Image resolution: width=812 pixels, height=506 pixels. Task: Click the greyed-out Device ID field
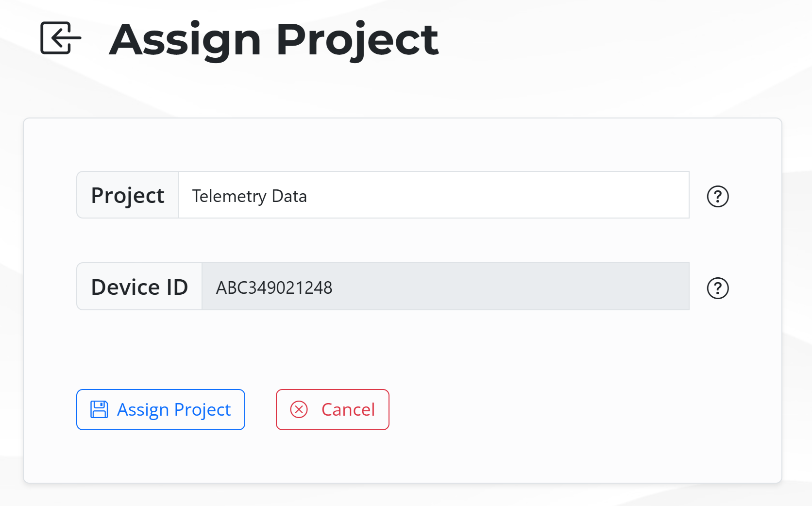click(x=444, y=287)
